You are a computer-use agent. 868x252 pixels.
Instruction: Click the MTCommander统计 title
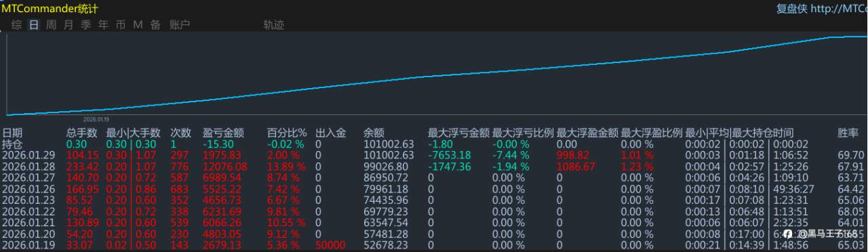click(50, 8)
